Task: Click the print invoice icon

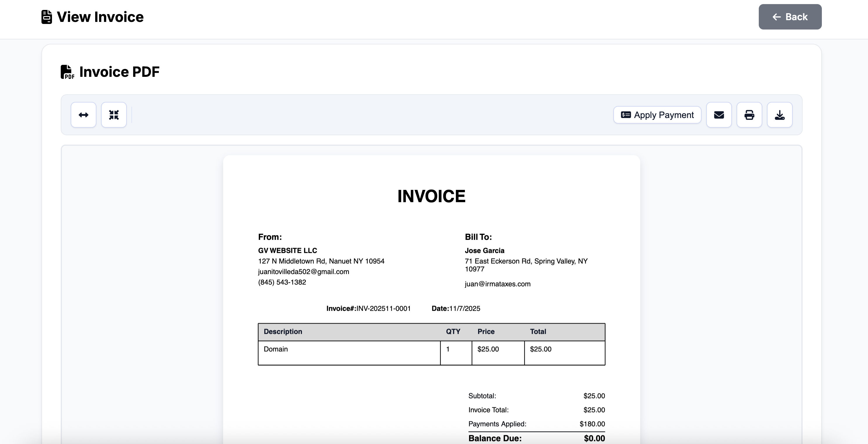Action: click(749, 115)
